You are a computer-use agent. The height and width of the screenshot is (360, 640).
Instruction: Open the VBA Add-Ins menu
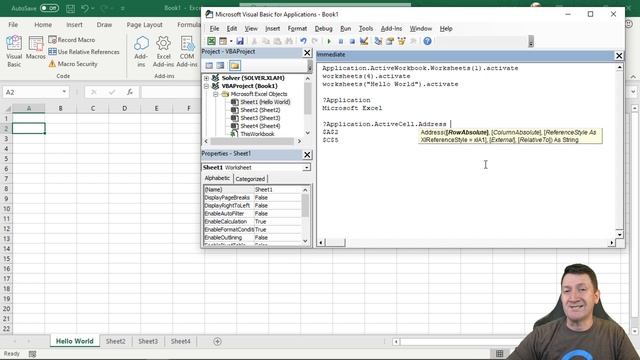click(391, 29)
